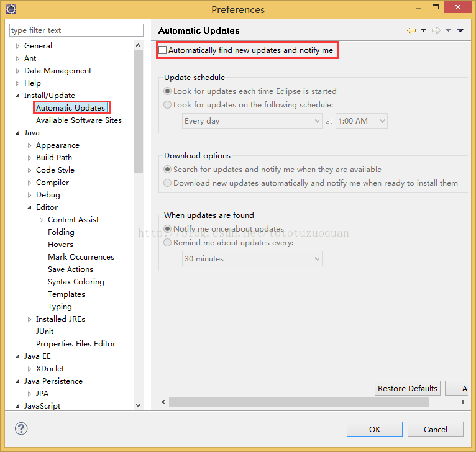Expand the Appearance node under Java

pos(29,146)
